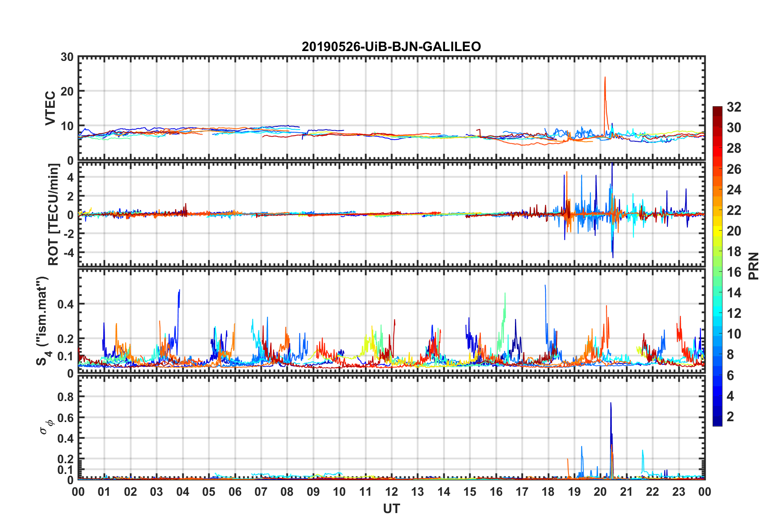The image size is (783, 532).
Task: Click the UT x-axis label
Action: 391,509
